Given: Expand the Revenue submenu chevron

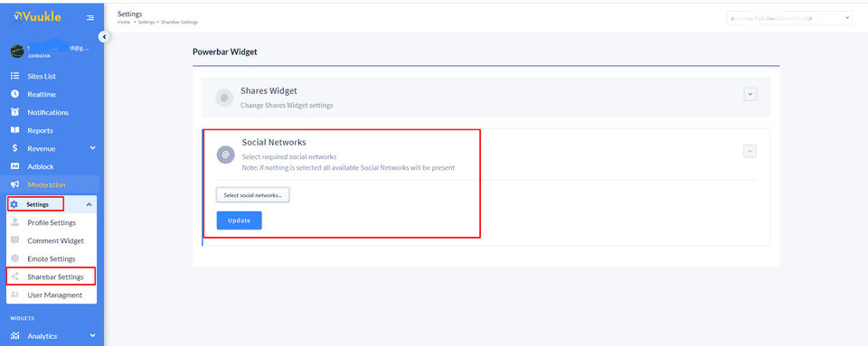Looking at the screenshot, I should click(92, 148).
